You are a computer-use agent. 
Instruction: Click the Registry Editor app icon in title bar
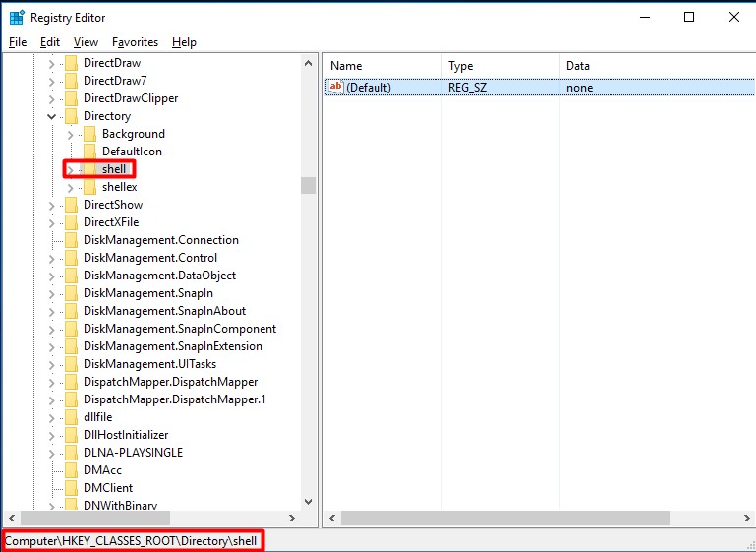17,18
